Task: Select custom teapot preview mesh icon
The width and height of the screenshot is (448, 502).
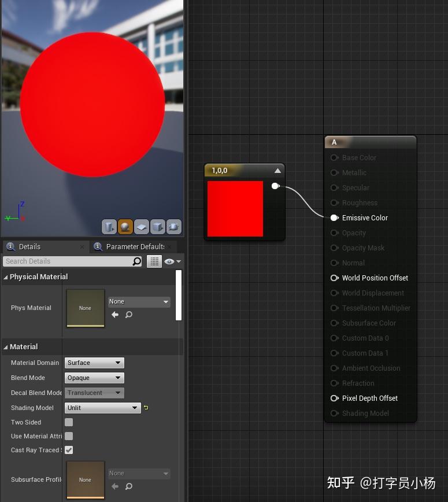Action: 174,227
